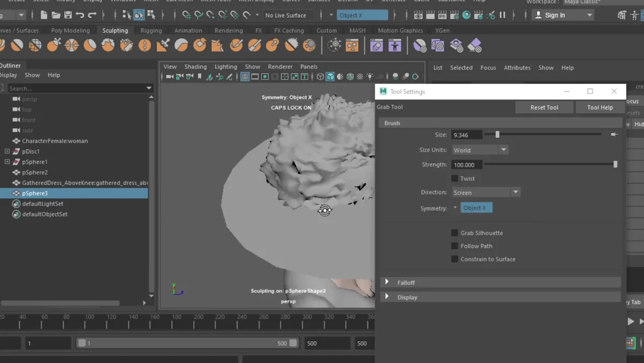Select the Imprint stamp sculpt tool

click(163, 46)
